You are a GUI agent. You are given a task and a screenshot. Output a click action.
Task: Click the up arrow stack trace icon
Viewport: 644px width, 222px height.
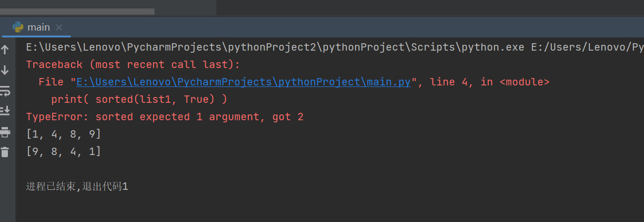pos(5,50)
